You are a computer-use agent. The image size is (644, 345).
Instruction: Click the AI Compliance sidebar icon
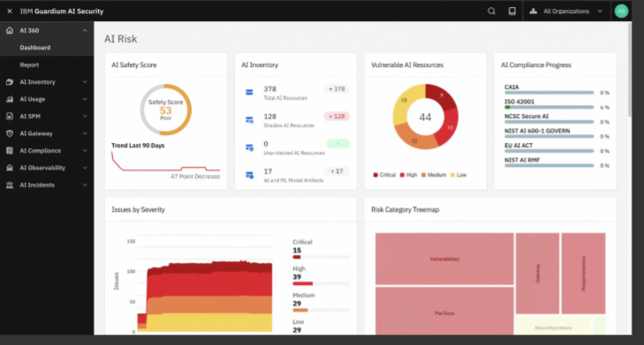pos(10,151)
